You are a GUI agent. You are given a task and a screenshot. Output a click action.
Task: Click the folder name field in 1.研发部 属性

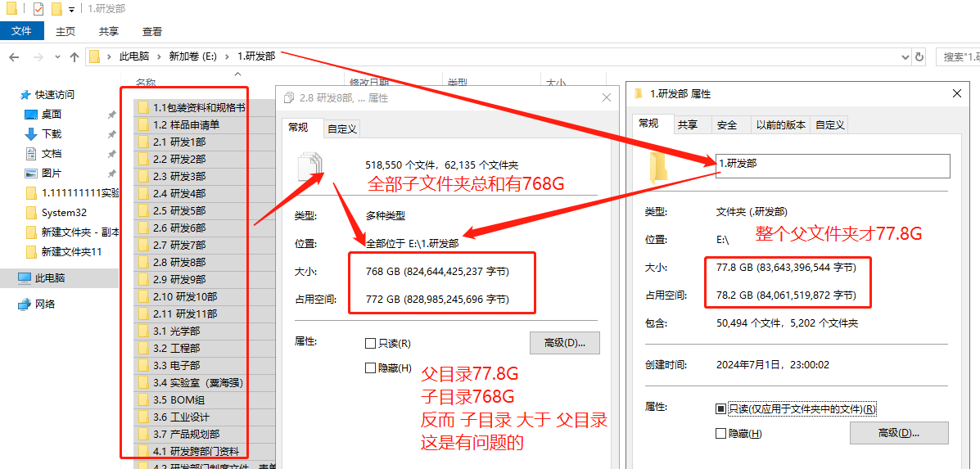tap(833, 165)
